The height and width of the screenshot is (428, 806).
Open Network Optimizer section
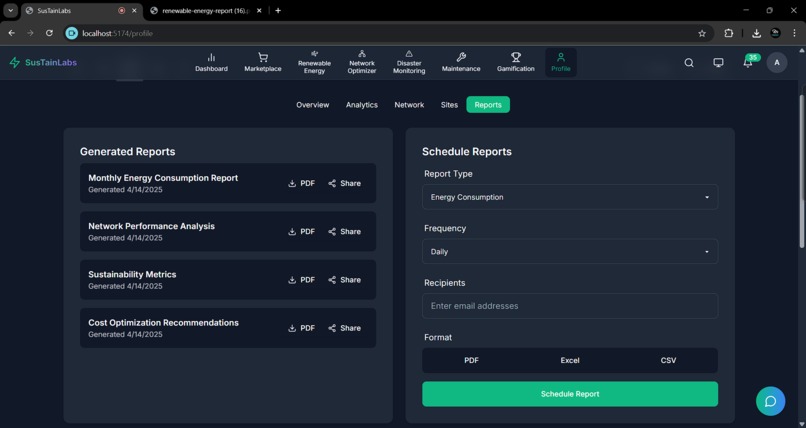point(362,63)
